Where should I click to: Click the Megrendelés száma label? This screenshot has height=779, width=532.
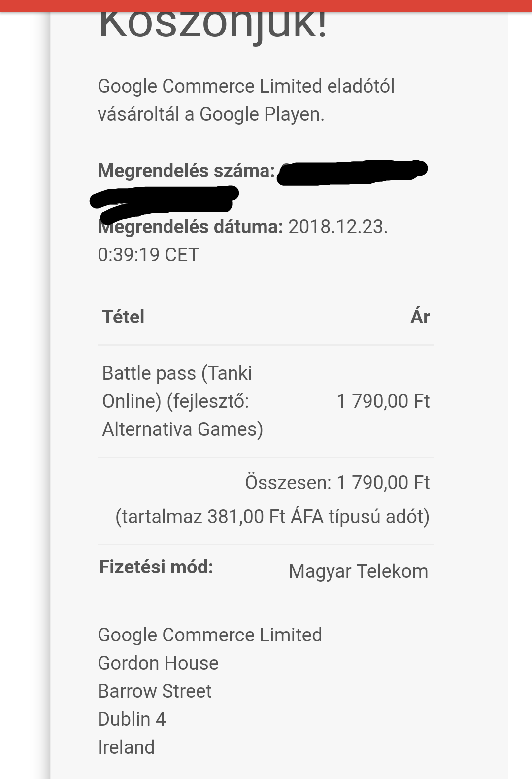(186, 171)
